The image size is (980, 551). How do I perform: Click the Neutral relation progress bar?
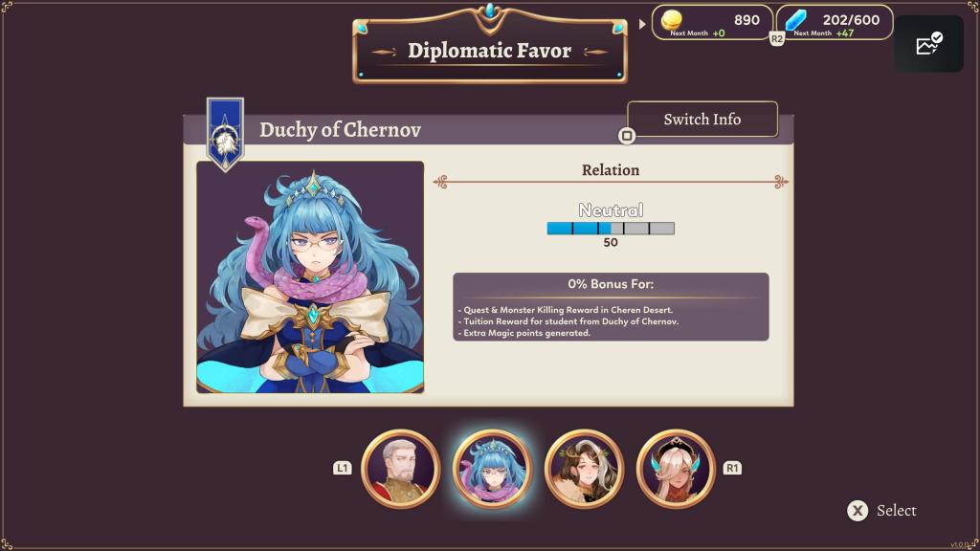pos(611,229)
